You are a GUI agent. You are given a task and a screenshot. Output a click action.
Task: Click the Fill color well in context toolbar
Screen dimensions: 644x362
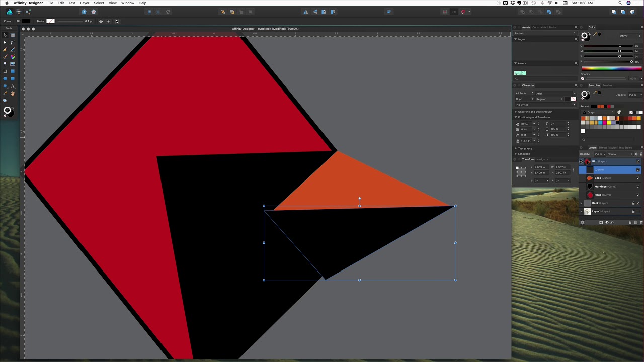click(26, 21)
